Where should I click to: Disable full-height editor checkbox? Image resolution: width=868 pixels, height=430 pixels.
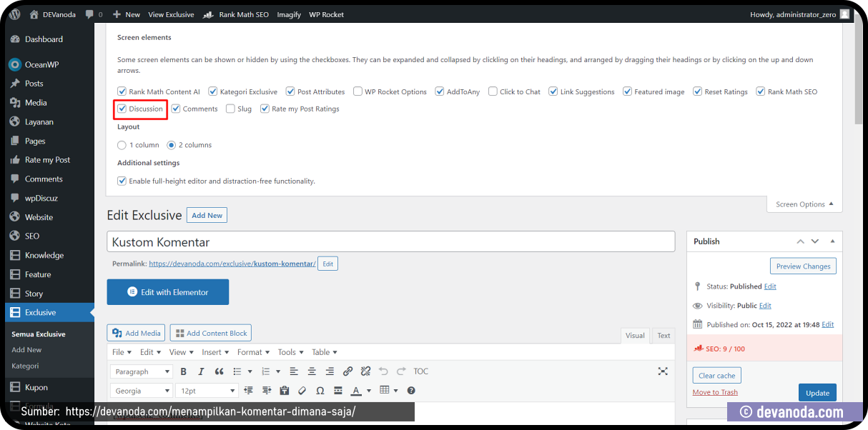click(122, 181)
